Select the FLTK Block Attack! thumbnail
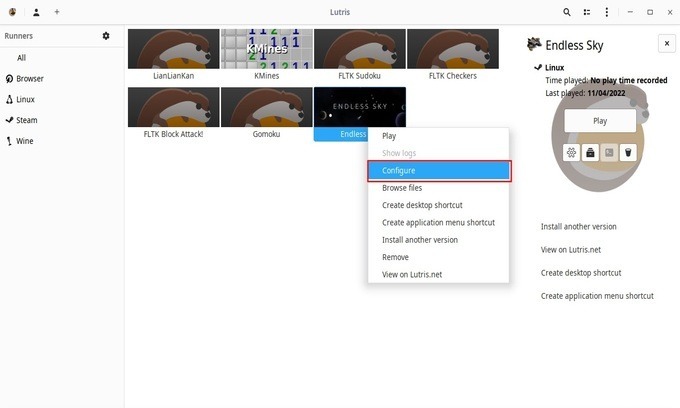 pyautogui.click(x=173, y=107)
